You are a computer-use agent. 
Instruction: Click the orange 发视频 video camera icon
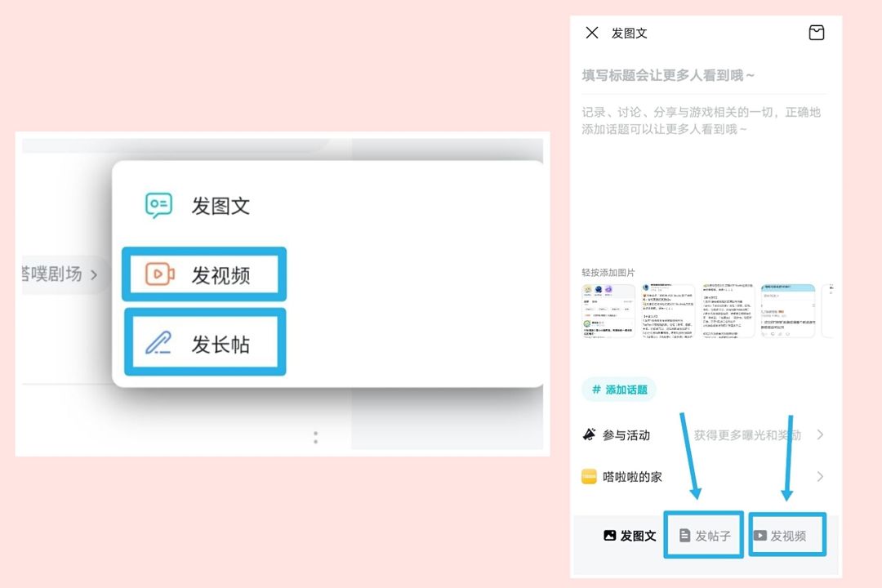(160, 274)
